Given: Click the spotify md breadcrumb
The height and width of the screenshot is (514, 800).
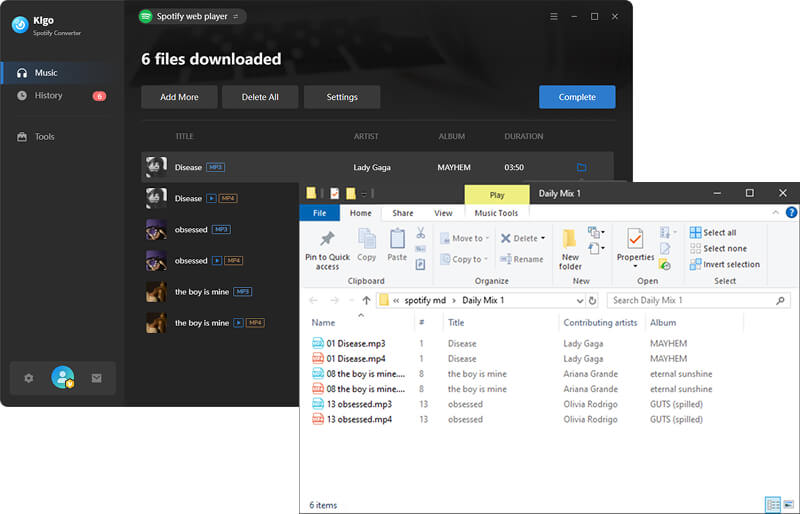Looking at the screenshot, I should (x=425, y=301).
